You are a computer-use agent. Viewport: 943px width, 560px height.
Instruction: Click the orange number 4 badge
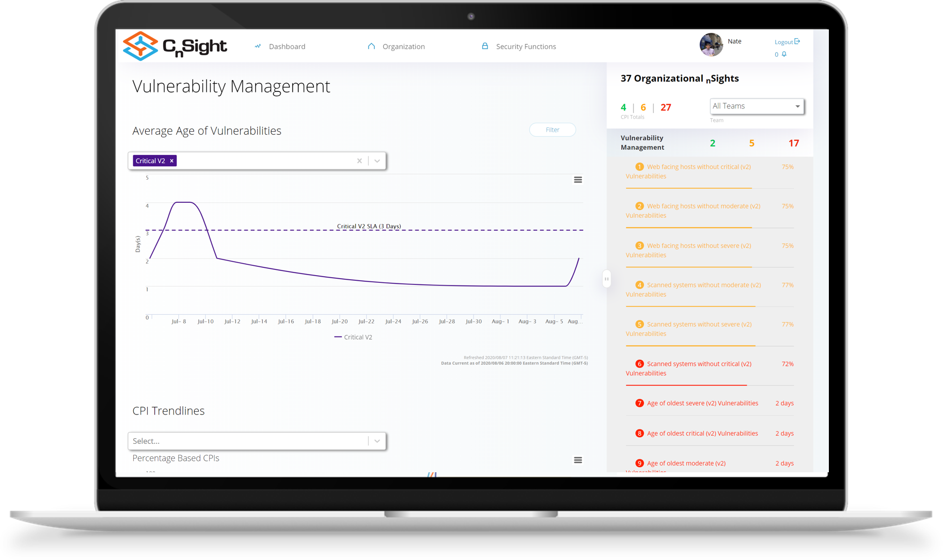click(x=639, y=285)
